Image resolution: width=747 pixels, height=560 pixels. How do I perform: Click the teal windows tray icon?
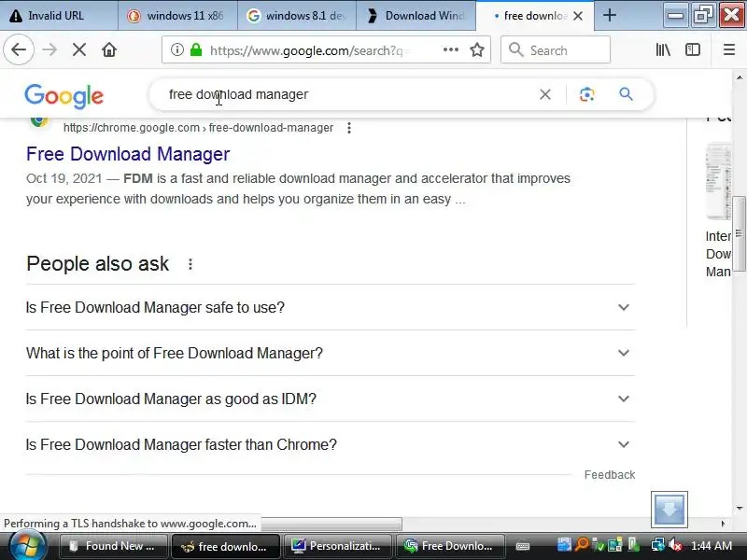[x=615, y=545]
